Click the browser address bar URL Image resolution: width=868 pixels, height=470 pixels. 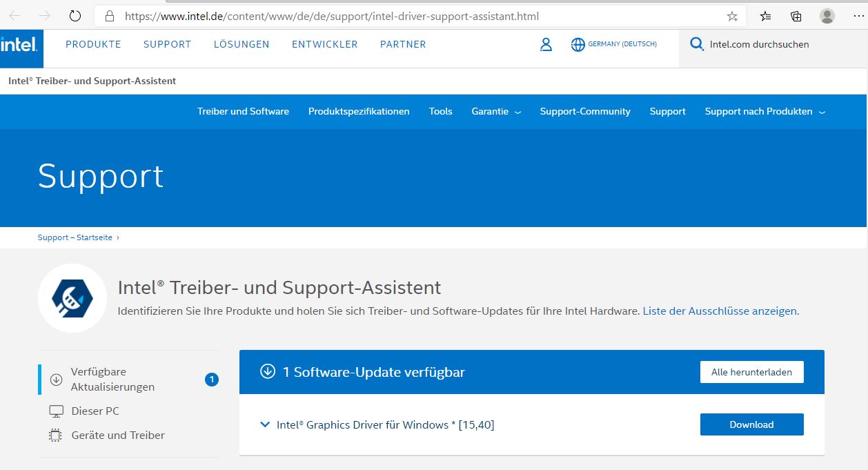332,16
